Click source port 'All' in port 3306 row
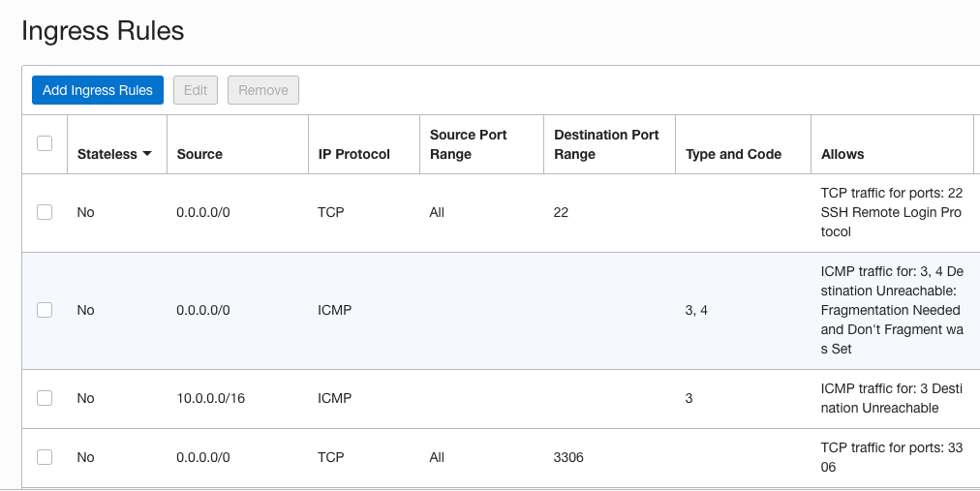 click(437, 457)
